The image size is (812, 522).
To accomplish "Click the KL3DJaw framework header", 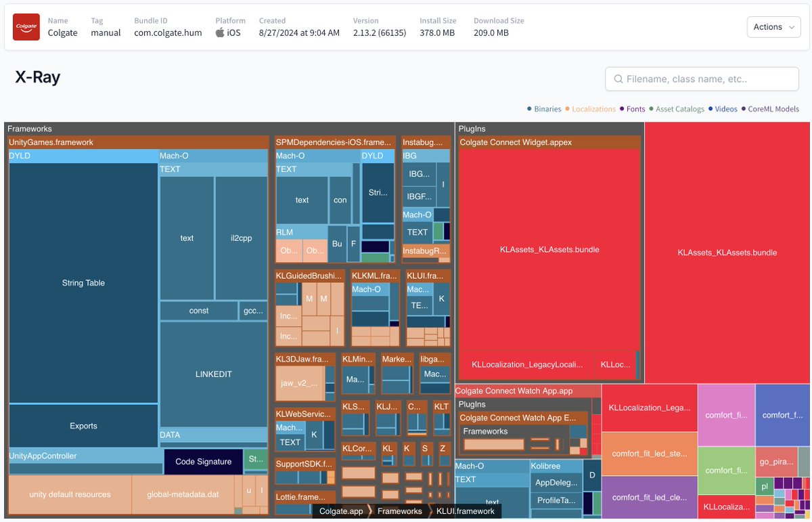I will point(304,359).
